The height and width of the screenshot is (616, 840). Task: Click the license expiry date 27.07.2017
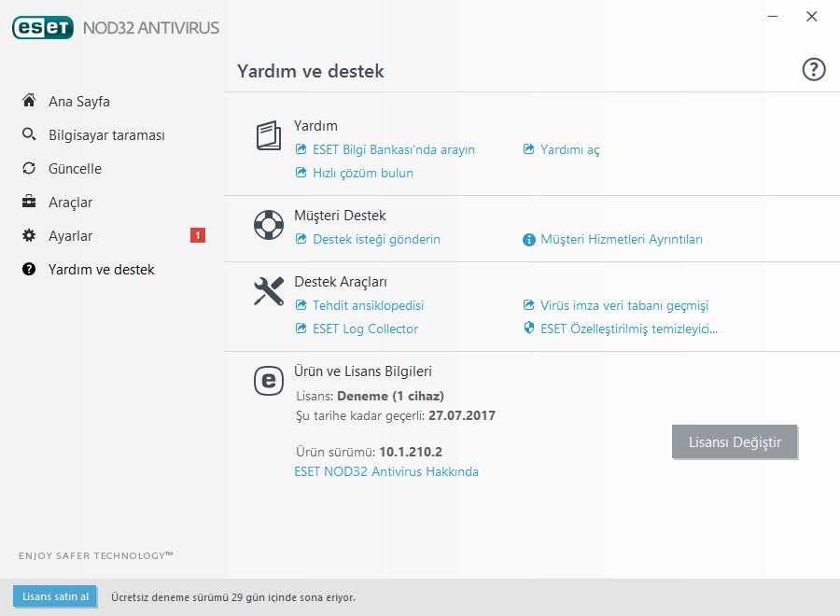tap(462, 415)
